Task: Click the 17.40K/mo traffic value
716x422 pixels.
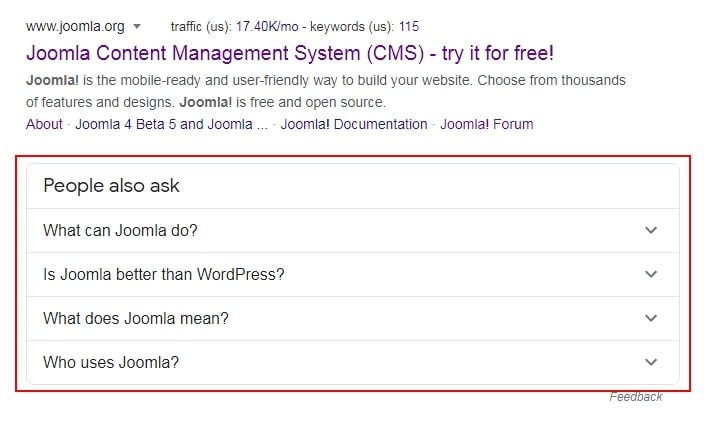Action: point(267,26)
